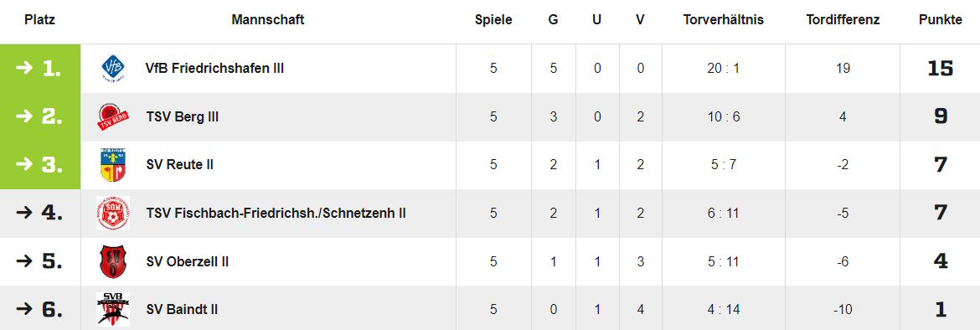Image resolution: width=980 pixels, height=330 pixels.
Task: Click the Torverhältnis column header
Action: [723, 20]
